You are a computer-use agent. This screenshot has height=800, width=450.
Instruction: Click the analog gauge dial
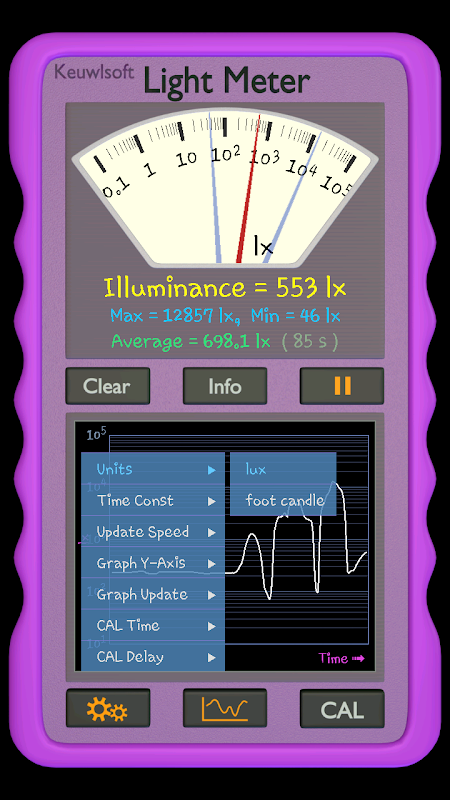[x=225, y=187]
